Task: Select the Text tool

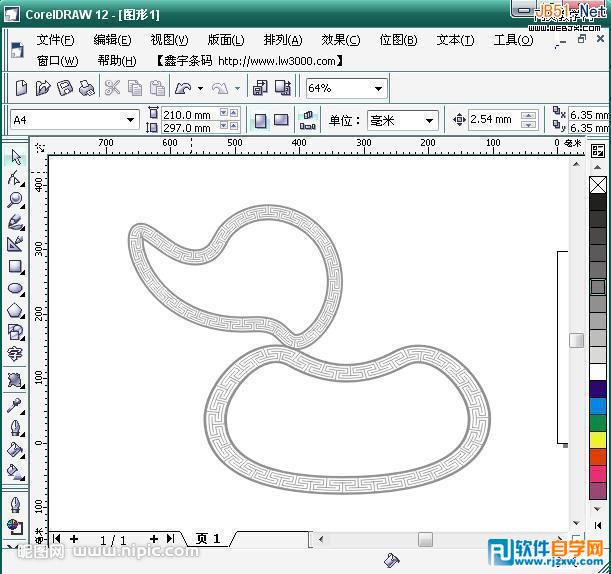Action: (x=15, y=354)
